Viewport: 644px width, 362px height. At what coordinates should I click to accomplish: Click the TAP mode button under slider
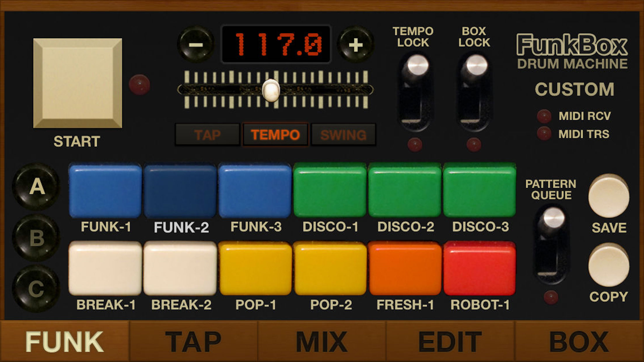[207, 135]
